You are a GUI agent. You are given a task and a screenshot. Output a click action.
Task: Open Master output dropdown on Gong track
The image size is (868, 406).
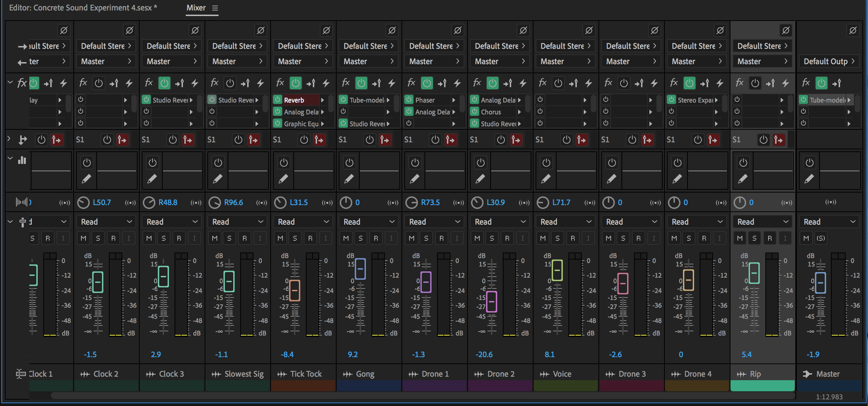368,61
